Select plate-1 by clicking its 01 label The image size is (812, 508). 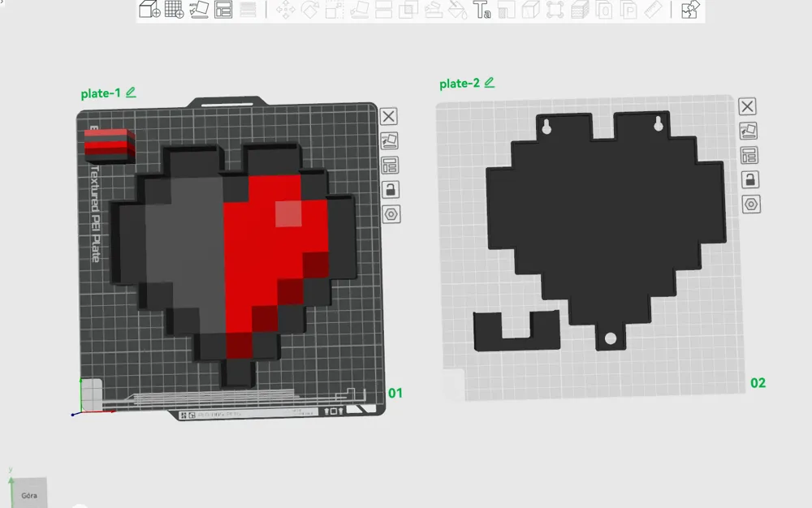[x=395, y=393]
